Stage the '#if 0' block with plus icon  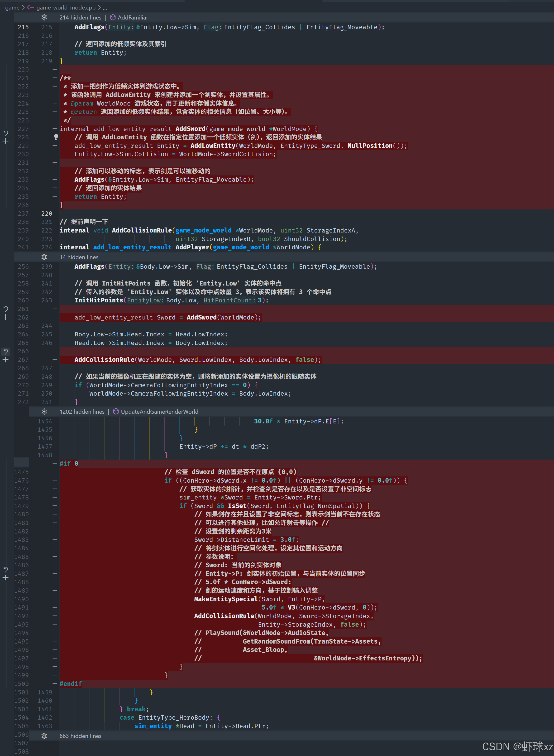[x=6, y=577]
